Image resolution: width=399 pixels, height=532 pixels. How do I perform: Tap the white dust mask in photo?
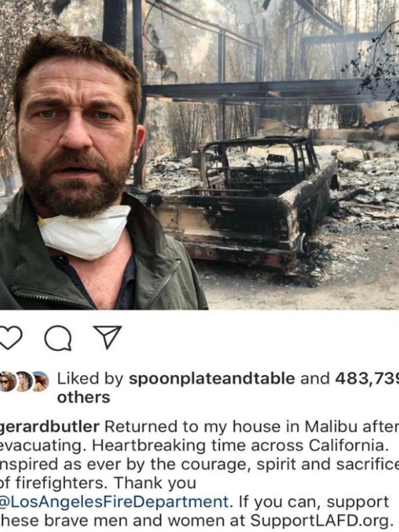84,231
